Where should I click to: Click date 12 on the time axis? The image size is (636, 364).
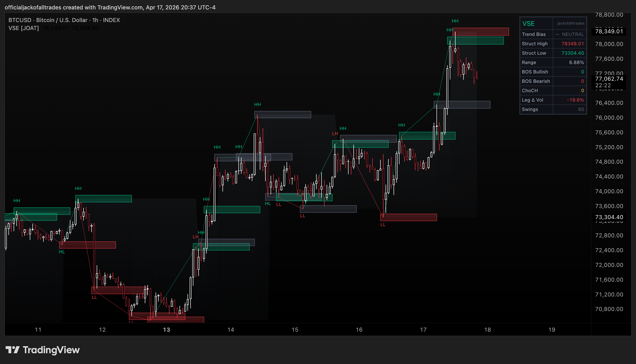pyautogui.click(x=102, y=330)
